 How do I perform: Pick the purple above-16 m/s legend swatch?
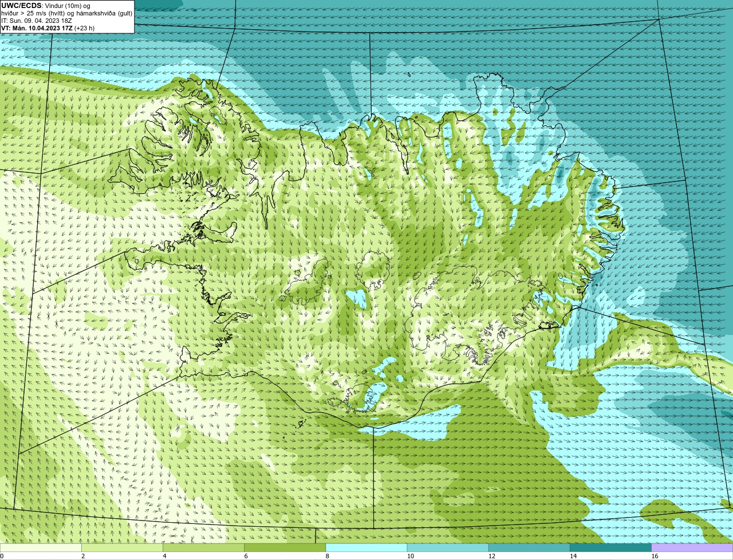[x=692, y=547]
